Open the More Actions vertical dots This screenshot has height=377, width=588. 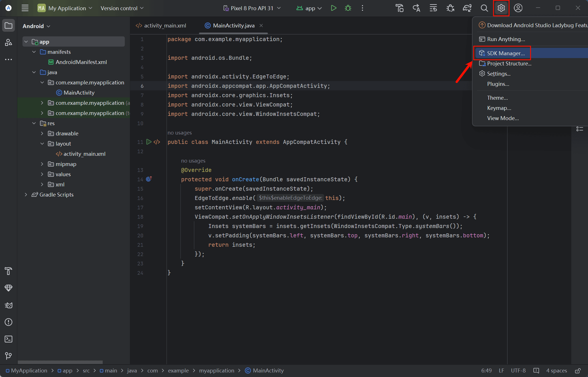tap(362, 8)
